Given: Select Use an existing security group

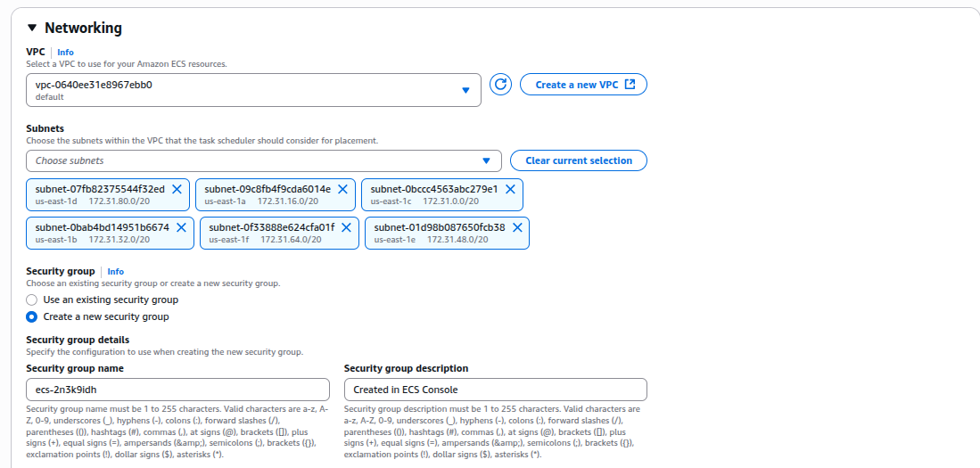Looking at the screenshot, I should coord(31,300).
